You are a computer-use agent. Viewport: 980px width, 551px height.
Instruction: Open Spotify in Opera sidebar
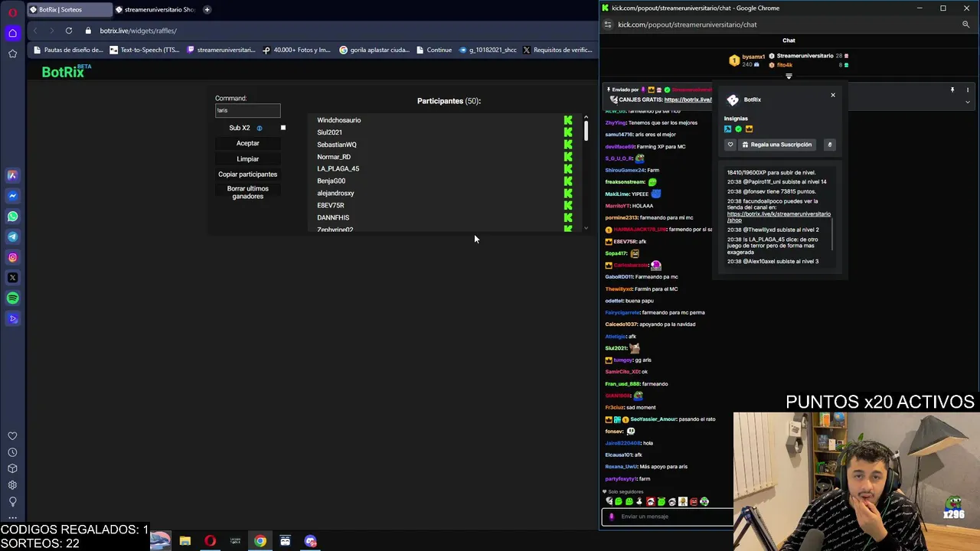[x=12, y=298]
